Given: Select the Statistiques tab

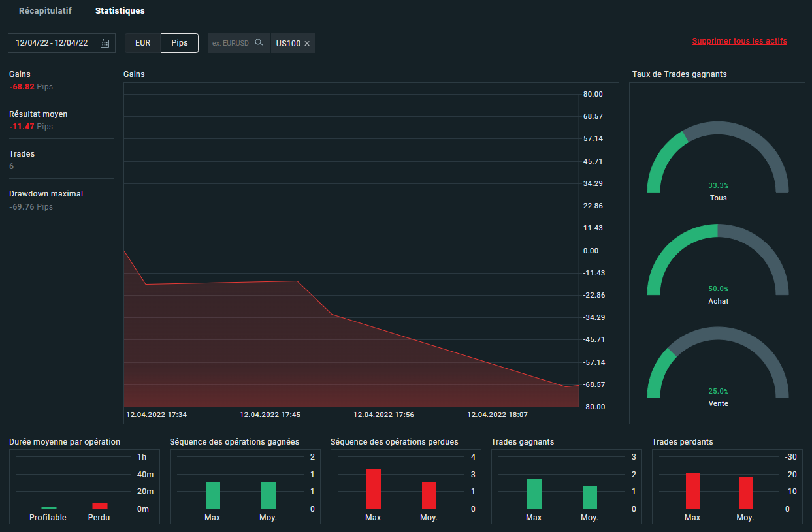Looking at the screenshot, I should pyautogui.click(x=120, y=11).
